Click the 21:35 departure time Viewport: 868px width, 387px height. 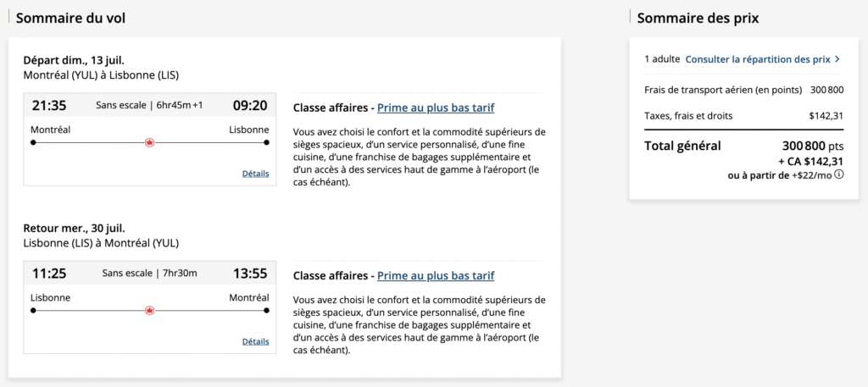49,106
